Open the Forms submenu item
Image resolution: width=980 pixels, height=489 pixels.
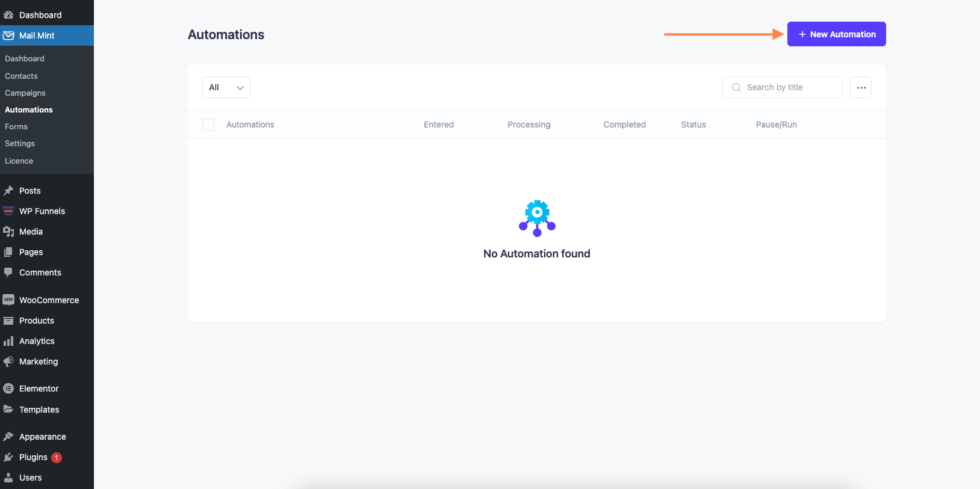coord(16,126)
